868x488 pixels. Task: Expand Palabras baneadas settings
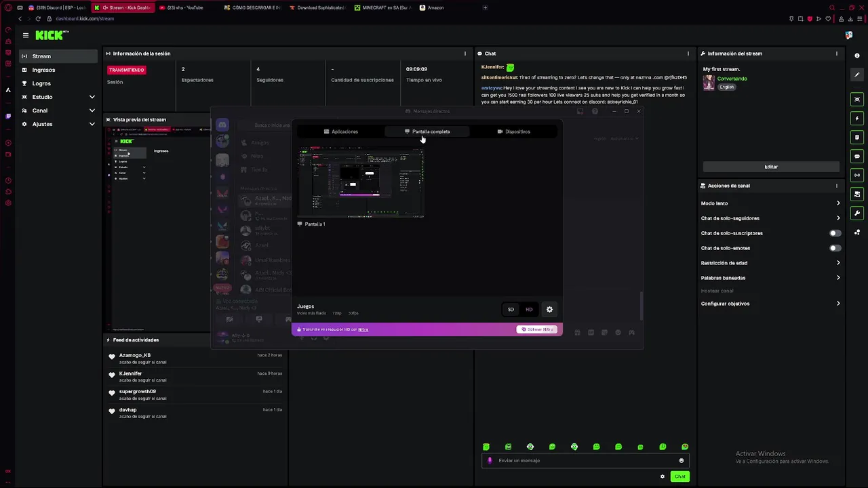771,278
